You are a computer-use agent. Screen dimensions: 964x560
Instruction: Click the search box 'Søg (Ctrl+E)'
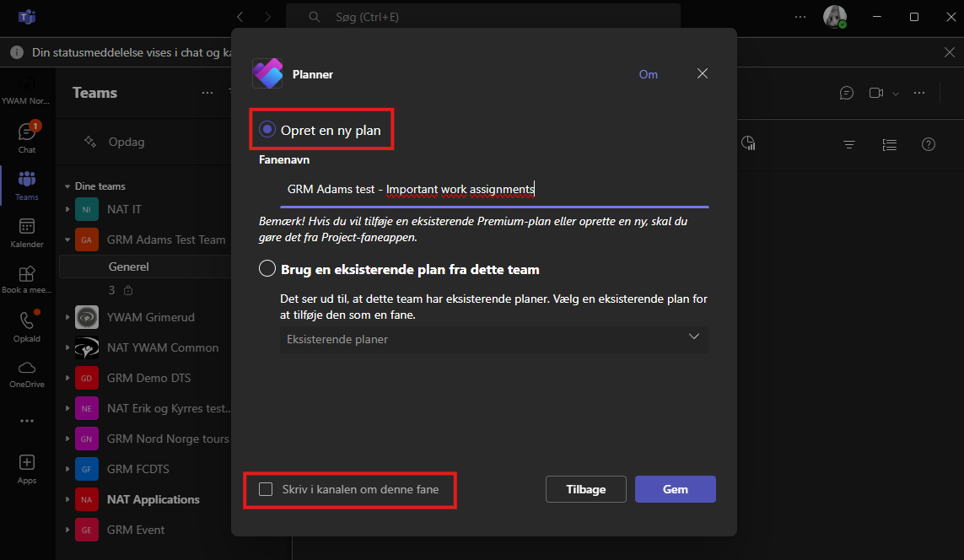[483, 17]
